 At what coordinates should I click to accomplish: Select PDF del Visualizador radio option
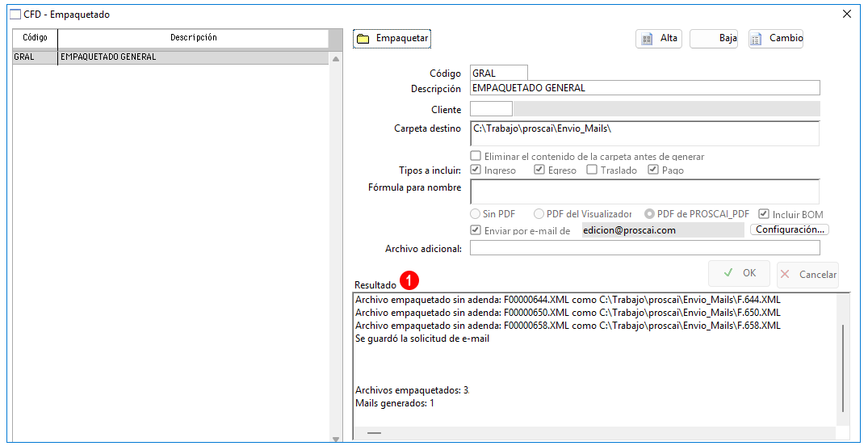click(539, 213)
